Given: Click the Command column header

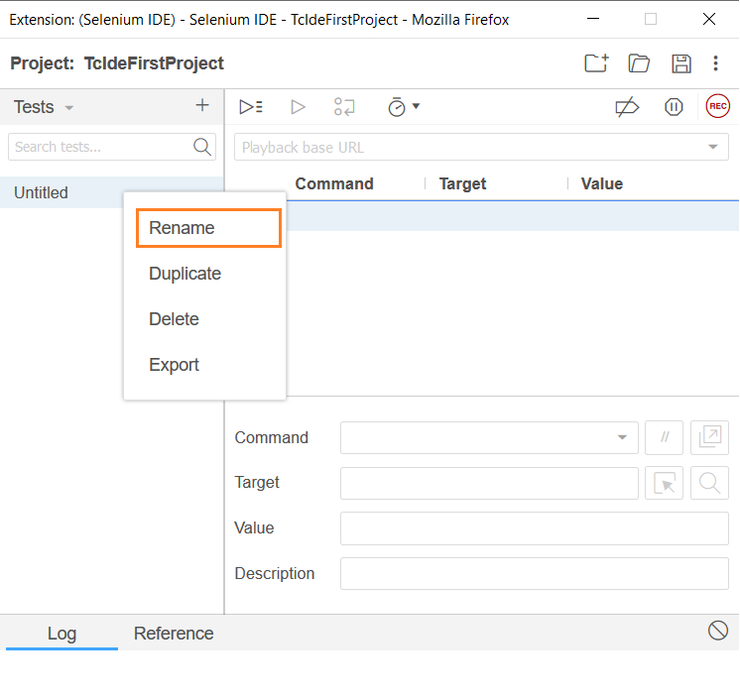Looking at the screenshot, I should click(x=334, y=183).
